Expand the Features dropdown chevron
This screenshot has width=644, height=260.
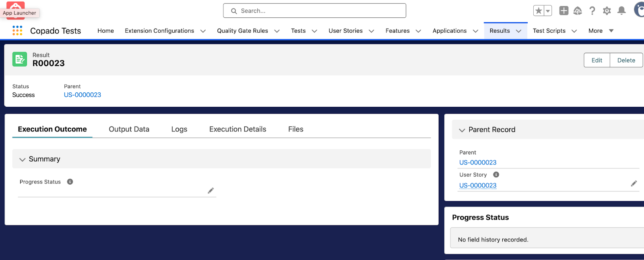pyautogui.click(x=419, y=31)
